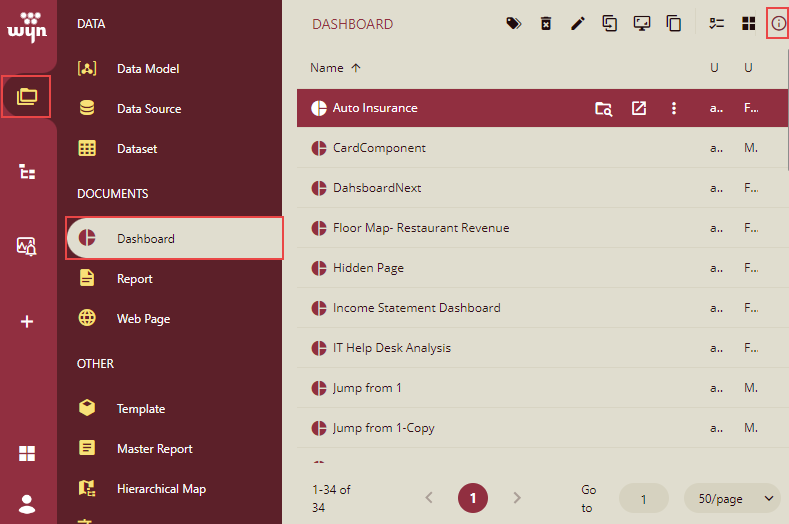Viewport: 789px width, 524px height.
Task: Open the category tree icon in left rail
Action: pos(27,172)
